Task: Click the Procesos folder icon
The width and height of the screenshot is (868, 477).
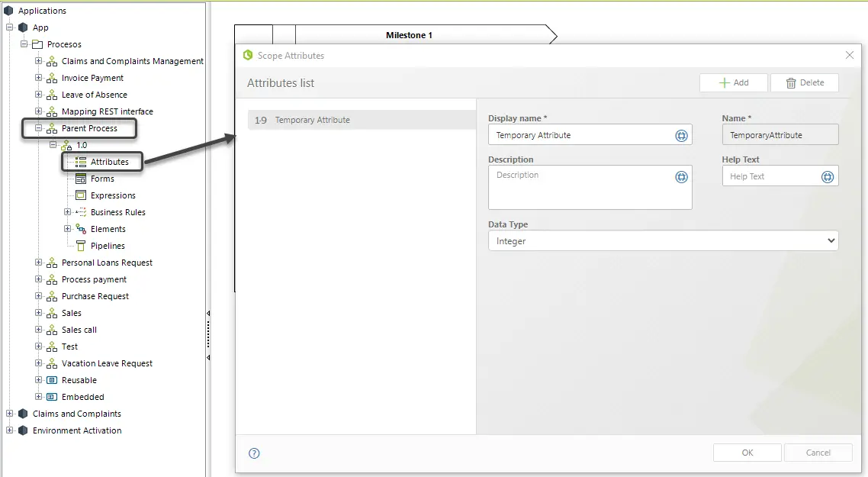Action: pyautogui.click(x=37, y=44)
